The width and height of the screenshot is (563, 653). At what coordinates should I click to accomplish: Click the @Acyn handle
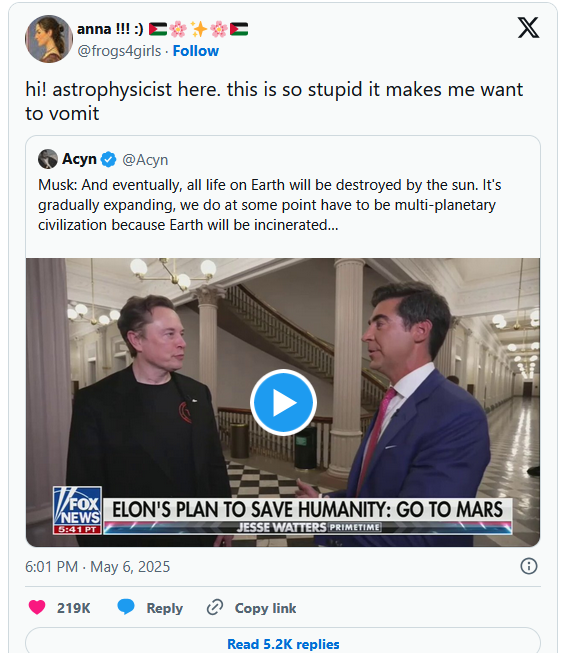(x=145, y=160)
